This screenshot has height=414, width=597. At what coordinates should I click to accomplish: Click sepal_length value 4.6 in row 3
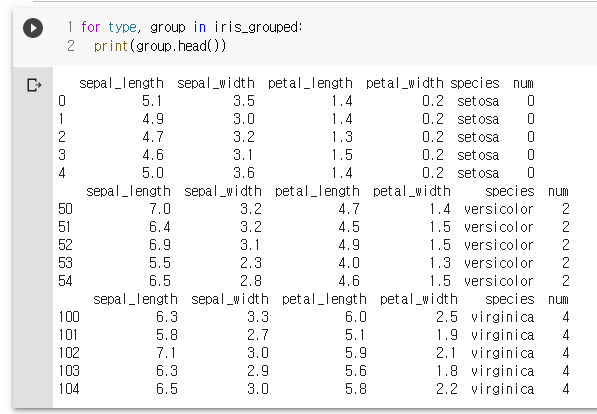point(153,155)
